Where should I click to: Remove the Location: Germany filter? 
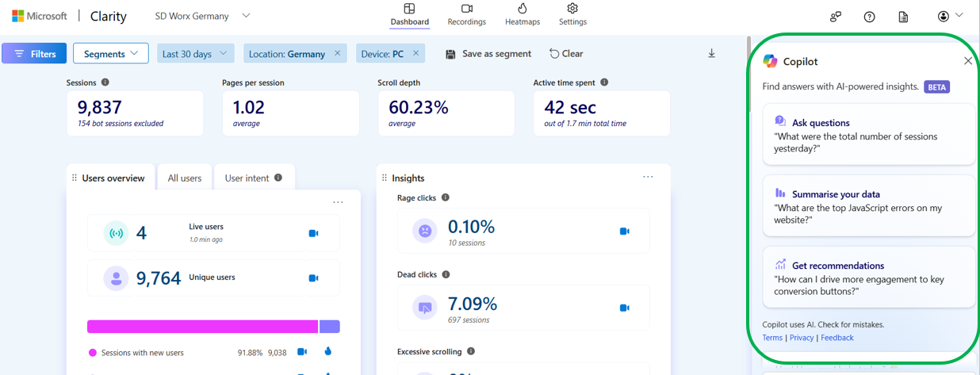click(x=337, y=53)
